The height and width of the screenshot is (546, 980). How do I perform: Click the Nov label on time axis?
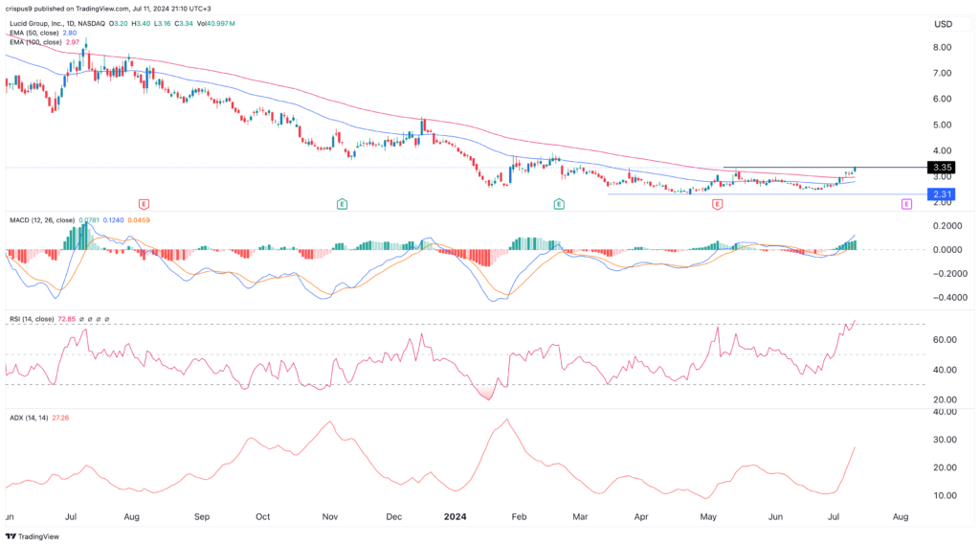tap(330, 517)
